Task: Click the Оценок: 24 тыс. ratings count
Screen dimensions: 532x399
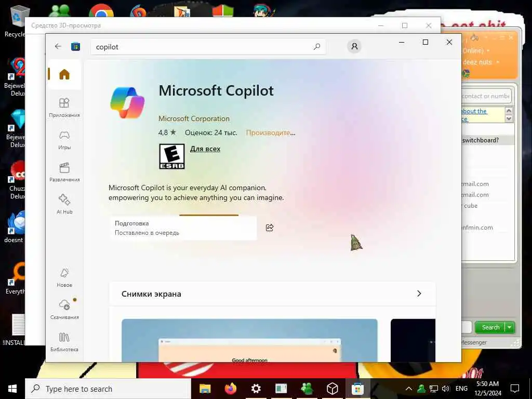Action: 211,132
